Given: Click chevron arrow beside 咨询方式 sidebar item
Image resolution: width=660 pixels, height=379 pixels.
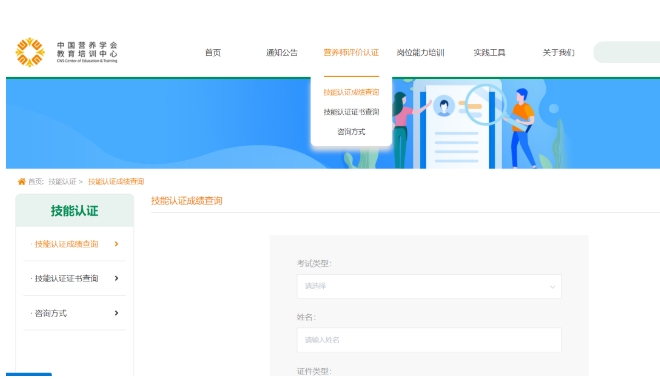Looking at the screenshot, I should pos(117,313).
